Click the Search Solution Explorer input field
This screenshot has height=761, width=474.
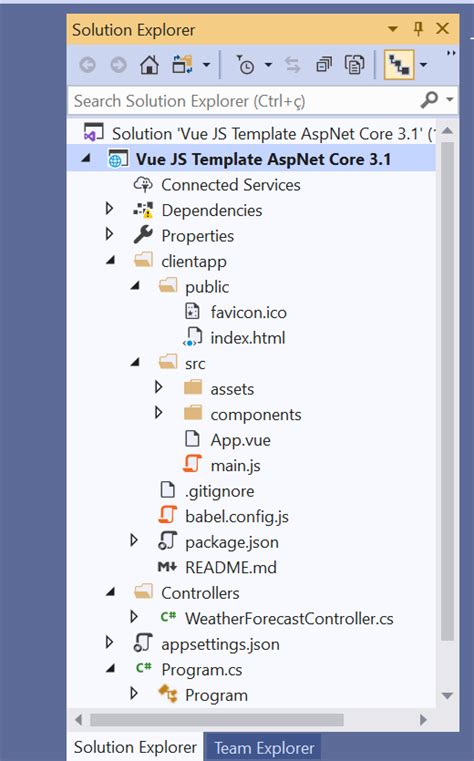pos(243,101)
